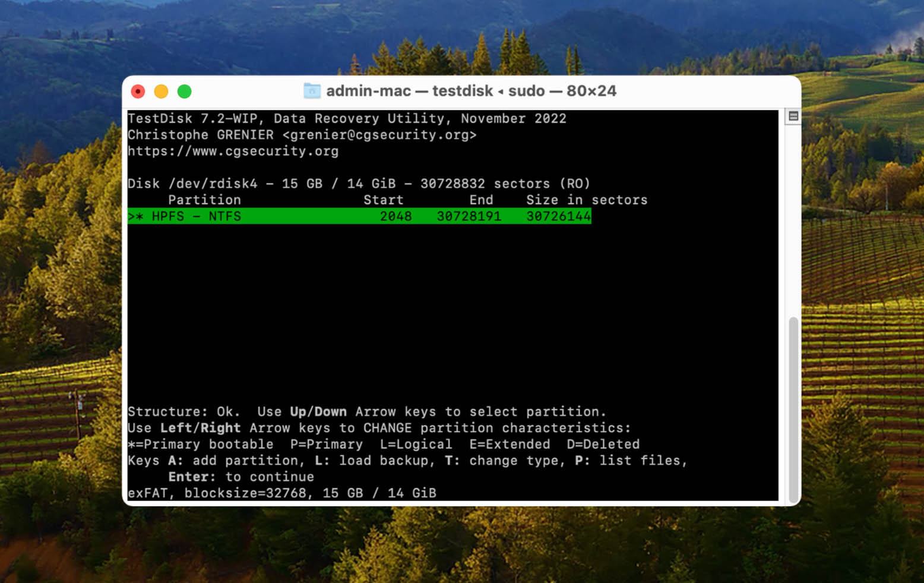This screenshot has width=924, height=583.
Task: Click the Structure: Ok status line
Action: pyautogui.click(x=184, y=411)
